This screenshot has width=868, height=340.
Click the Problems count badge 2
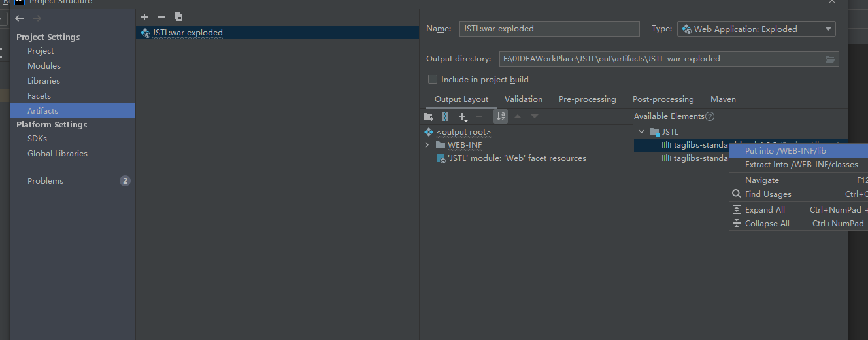tap(125, 181)
